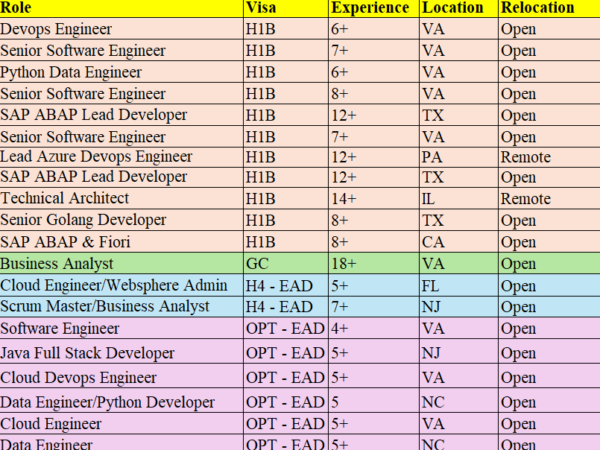Select the Python Data Engineer role cell
Screen dimensions: 600x450
(71, 72)
